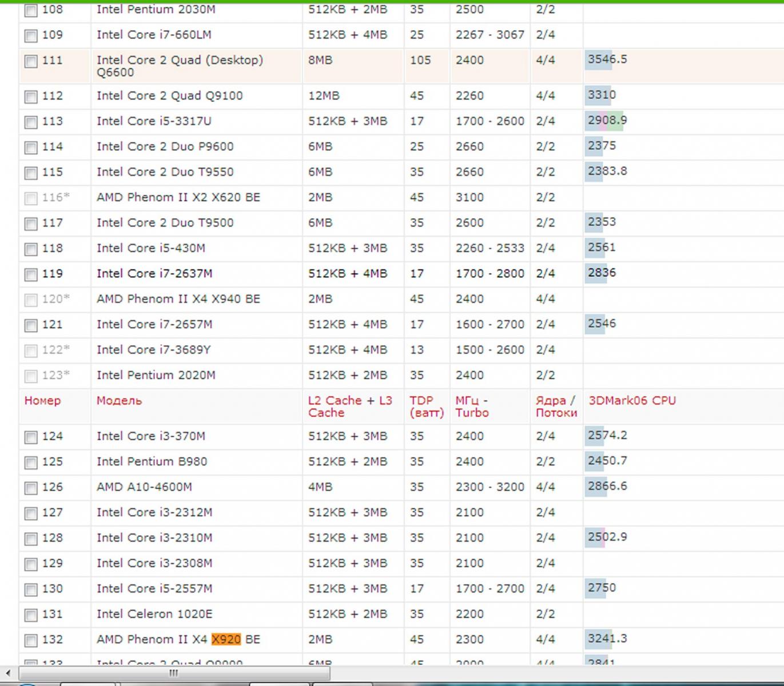Mark checkbox for row 126 A10-4600M
This screenshot has height=686, width=784.
[31, 488]
